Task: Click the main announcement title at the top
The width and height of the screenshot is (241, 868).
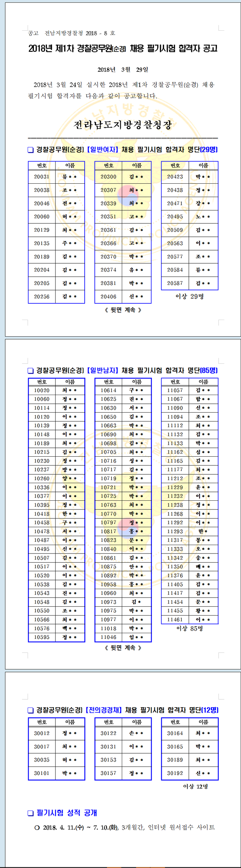Action: (123, 49)
